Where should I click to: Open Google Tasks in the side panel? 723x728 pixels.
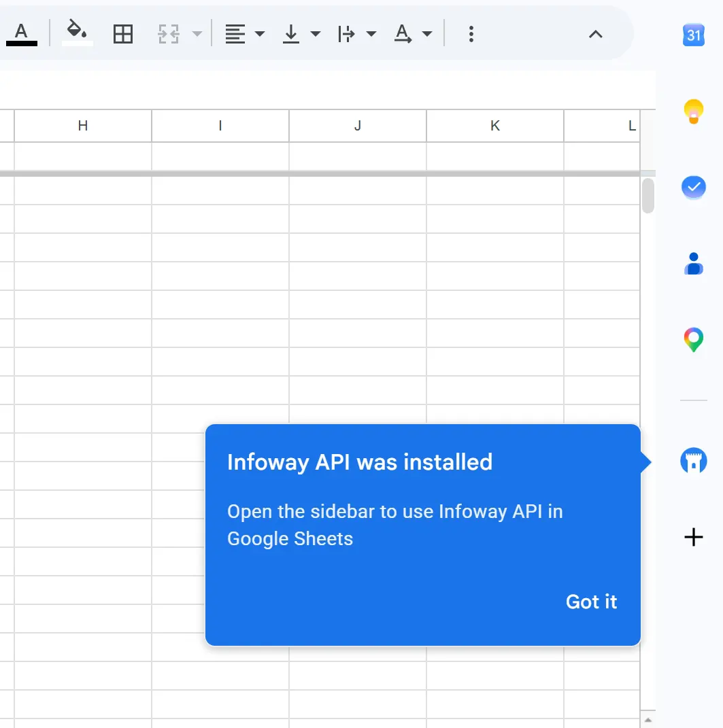(x=693, y=187)
